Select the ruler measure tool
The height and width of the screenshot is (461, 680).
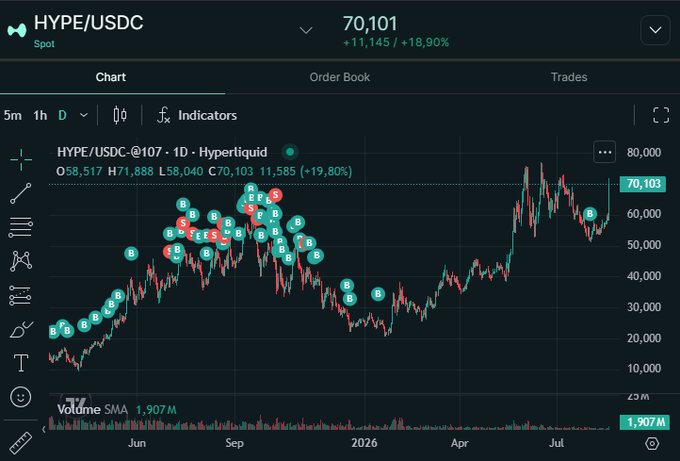[x=20, y=443]
